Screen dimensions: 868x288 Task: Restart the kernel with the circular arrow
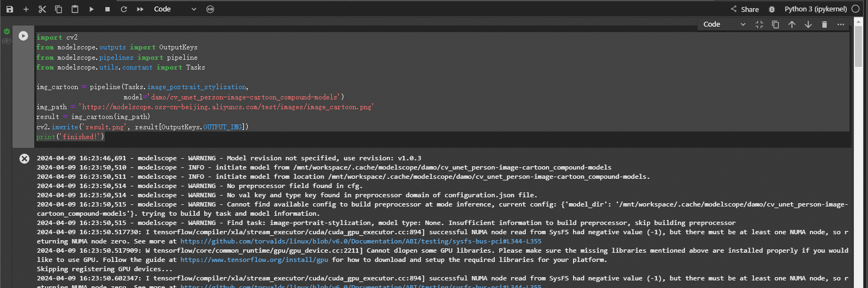(x=124, y=9)
